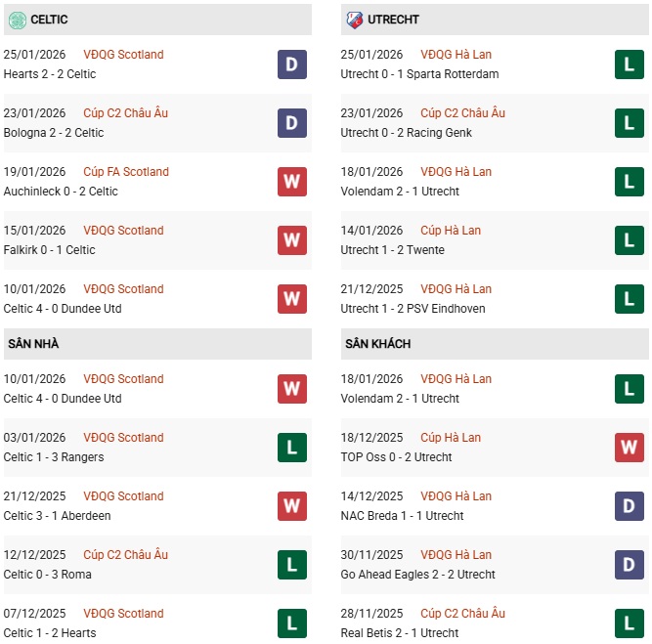This screenshot has height=644, width=652.
Task: Click the W badge for Celtic 3 - 1 Aberdeen
Action: tap(292, 506)
